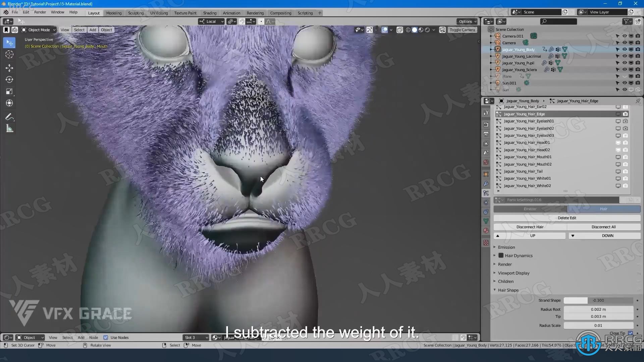
Task: Enable Use Nodes checkbox
Action: 105,337
